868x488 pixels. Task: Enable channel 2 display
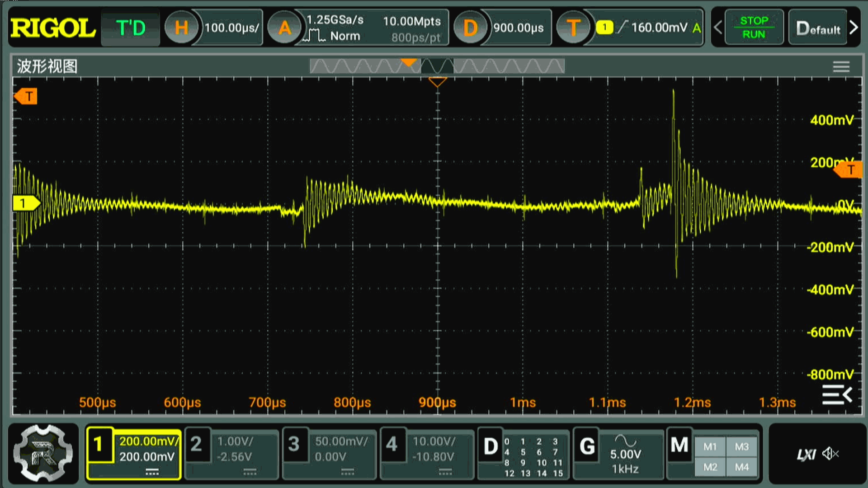click(x=196, y=445)
